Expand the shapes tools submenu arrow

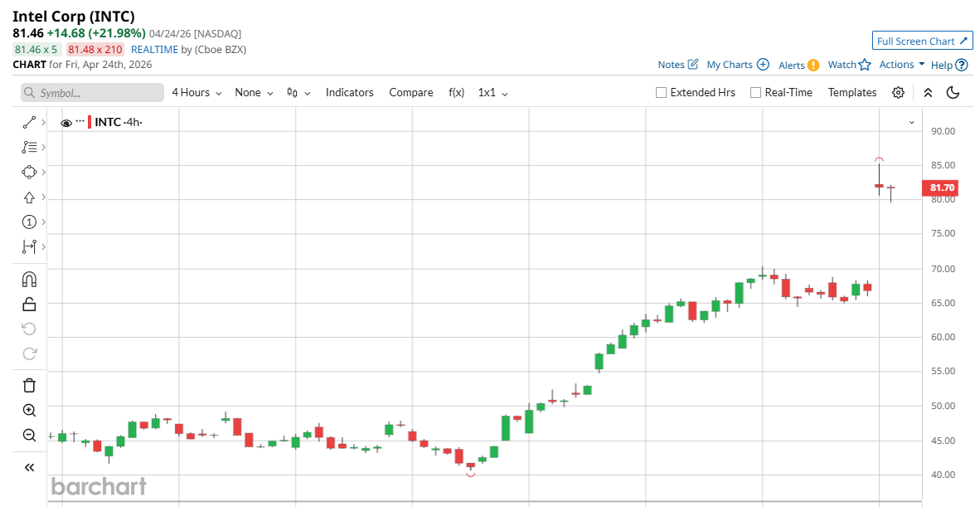pos(44,172)
